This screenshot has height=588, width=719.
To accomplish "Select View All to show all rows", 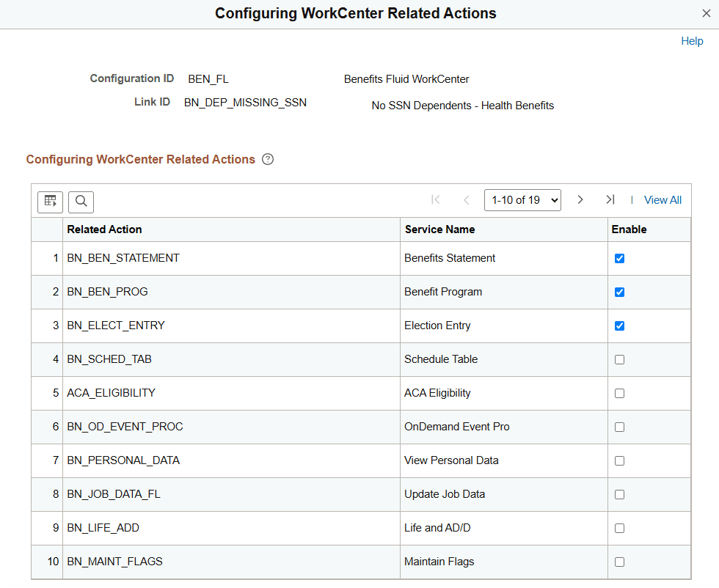I will 663,199.
